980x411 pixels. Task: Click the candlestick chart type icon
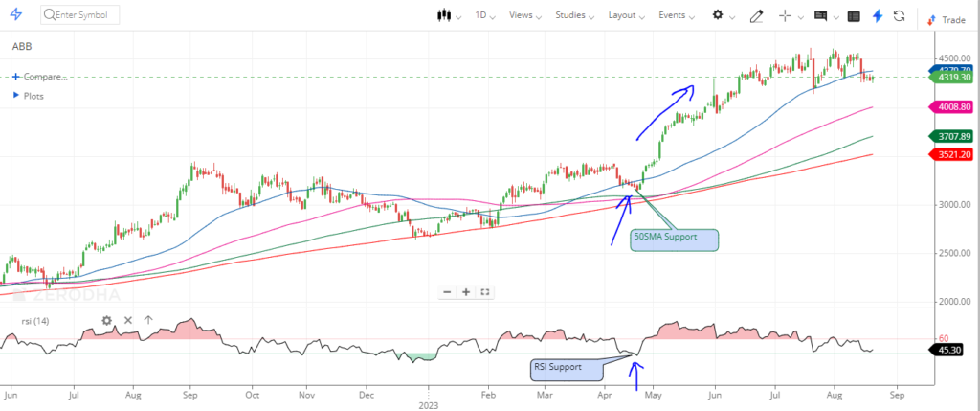444,15
